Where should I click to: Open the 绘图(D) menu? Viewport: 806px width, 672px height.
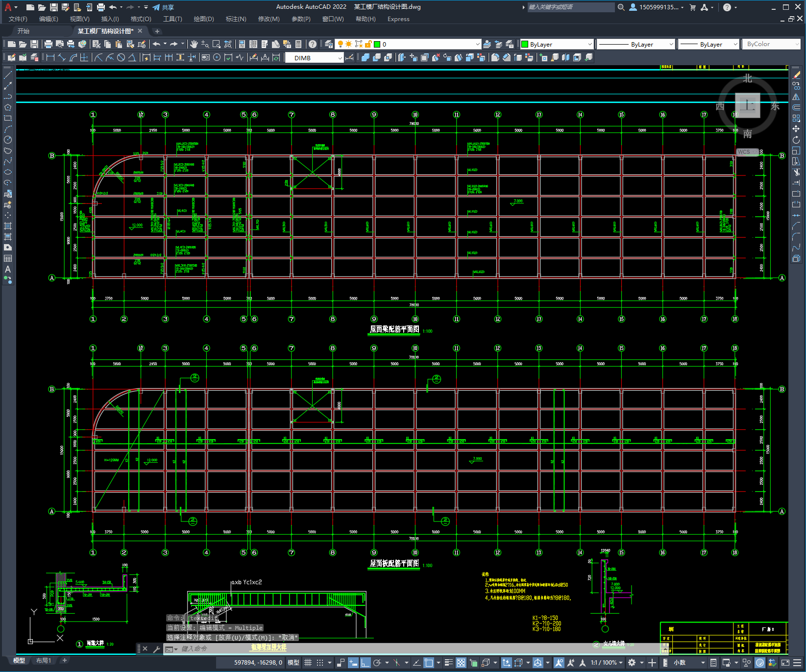coord(204,19)
